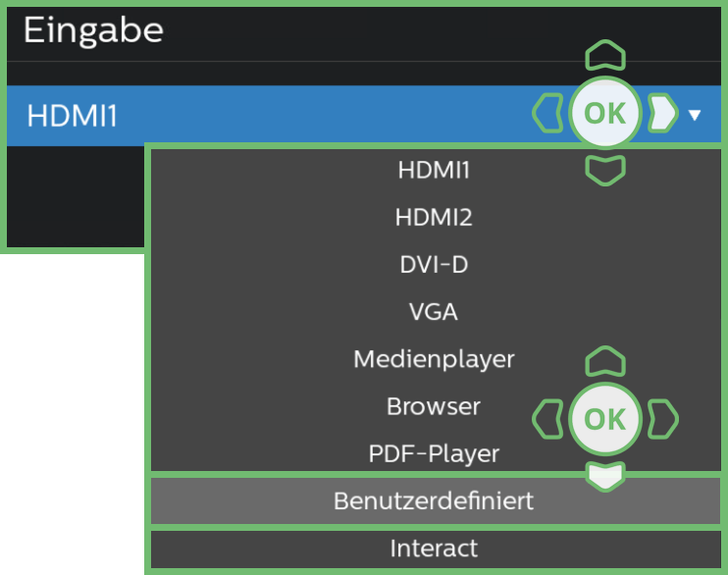
Task: Expand the small white dropdown triangle
Action: tap(696, 115)
